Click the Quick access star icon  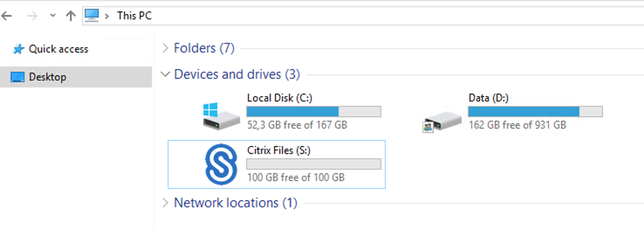pos(18,49)
